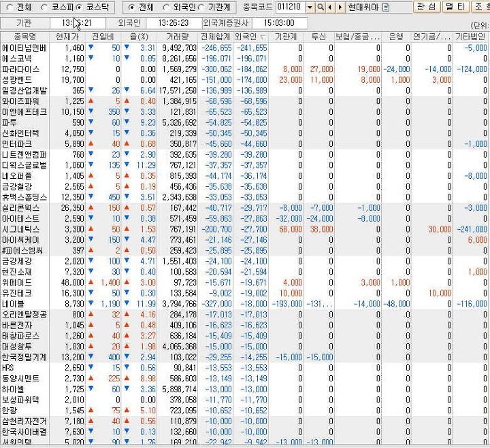Sort by 보험/증금 column header
The height and width of the screenshot is (448, 490).
pos(358,37)
